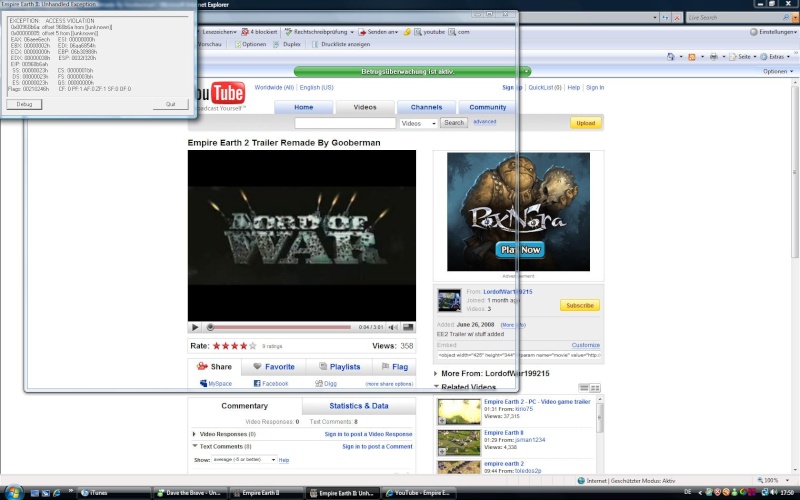This screenshot has height=500, width=800.
Task: Open the comment Show filter dropdown
Action: (244, 460)
